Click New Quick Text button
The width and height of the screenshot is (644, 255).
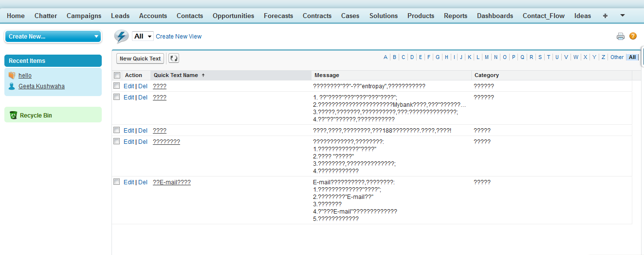[140, 59]
